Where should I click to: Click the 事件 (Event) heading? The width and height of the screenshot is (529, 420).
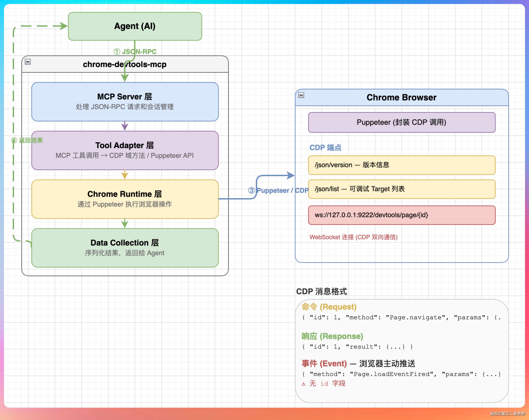[324, 364]
